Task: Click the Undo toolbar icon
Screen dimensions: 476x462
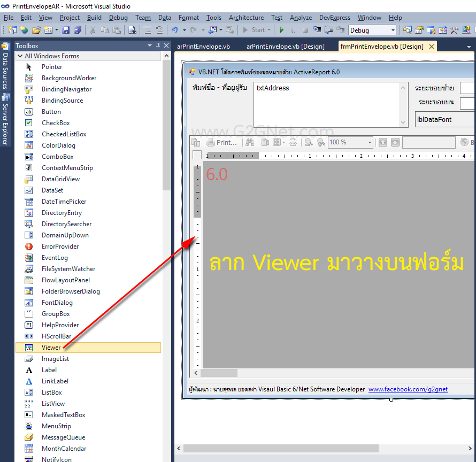Action: [174, 30]
